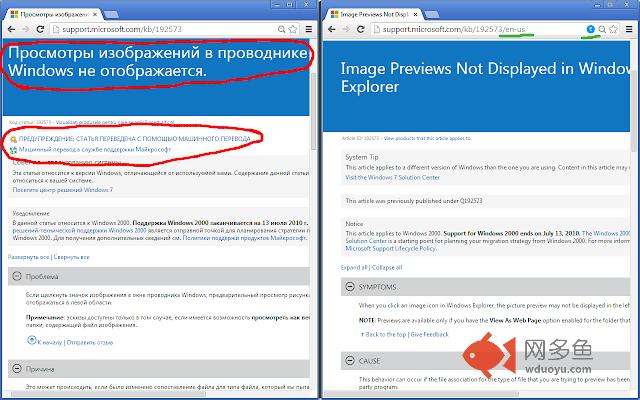This screenshot has width=640, height=400.
Task: Open 'Visit the Windows 7 Solution Center' link
Action: pos(392,178)
